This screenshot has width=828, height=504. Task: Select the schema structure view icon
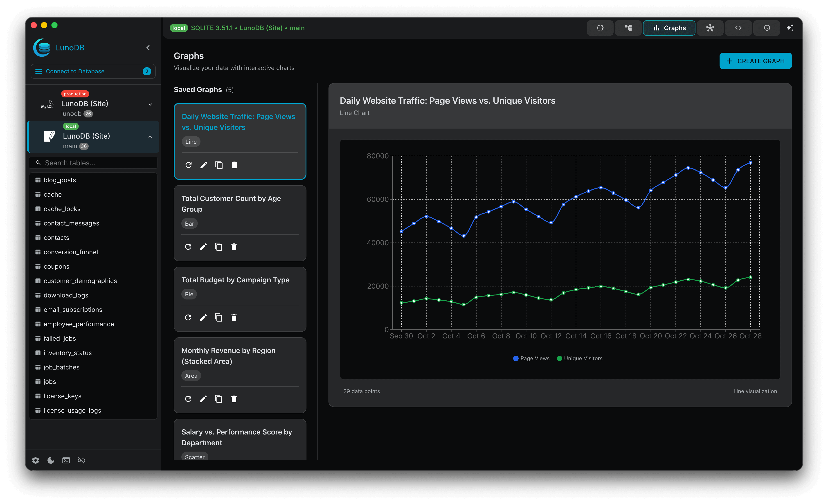[628, 28]
